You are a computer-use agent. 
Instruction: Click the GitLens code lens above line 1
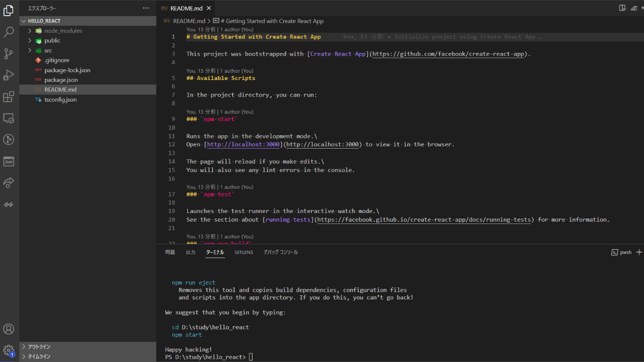tap(220, 29)
